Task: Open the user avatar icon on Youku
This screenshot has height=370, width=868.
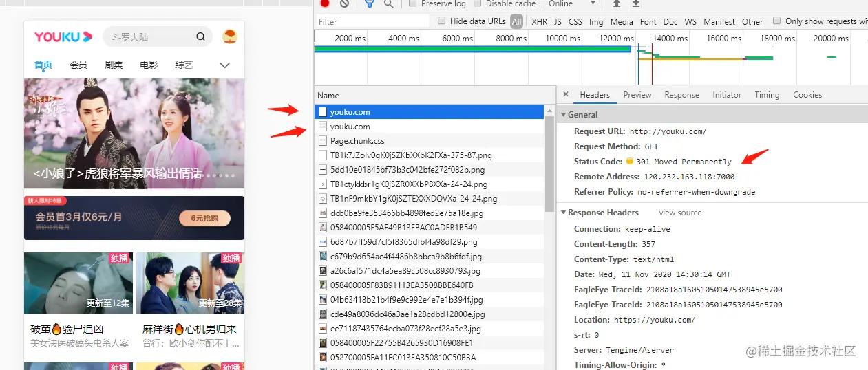Action: [x=230, y=36]
